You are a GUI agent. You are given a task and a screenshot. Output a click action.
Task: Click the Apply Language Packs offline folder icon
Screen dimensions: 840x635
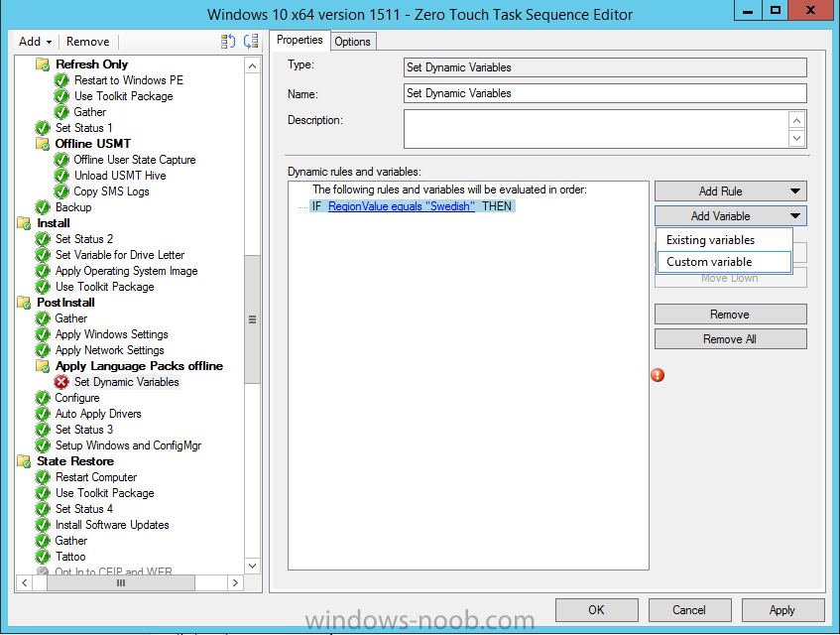[43, 366]
